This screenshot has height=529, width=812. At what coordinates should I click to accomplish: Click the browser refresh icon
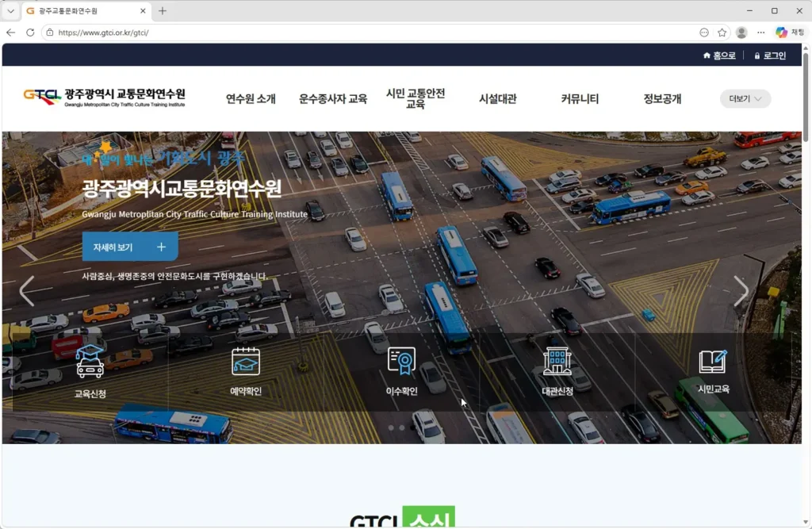30,33
